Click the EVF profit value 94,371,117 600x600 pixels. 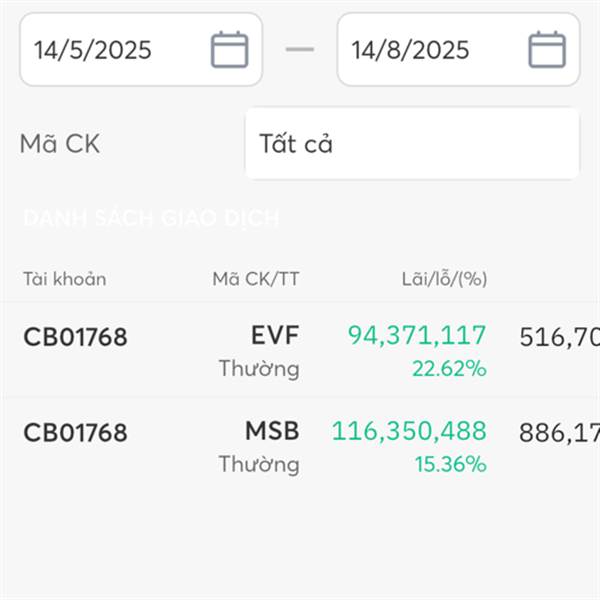click(417, 336)
